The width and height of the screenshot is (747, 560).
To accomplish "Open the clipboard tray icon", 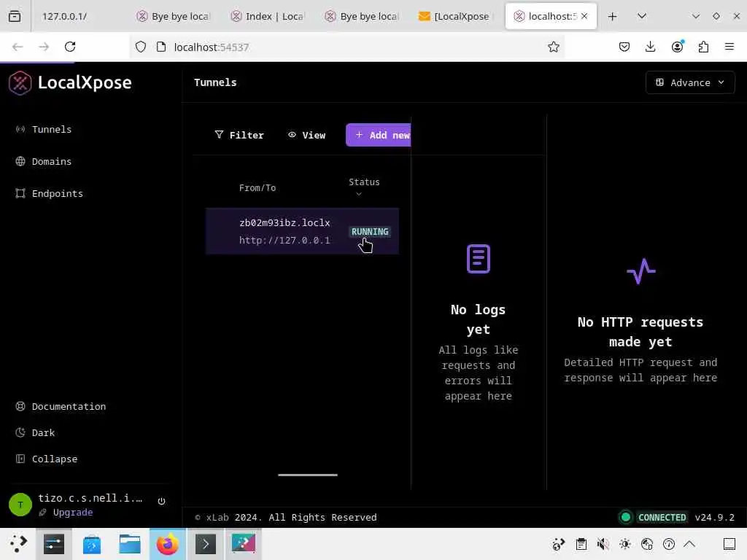I will (581, 544).
